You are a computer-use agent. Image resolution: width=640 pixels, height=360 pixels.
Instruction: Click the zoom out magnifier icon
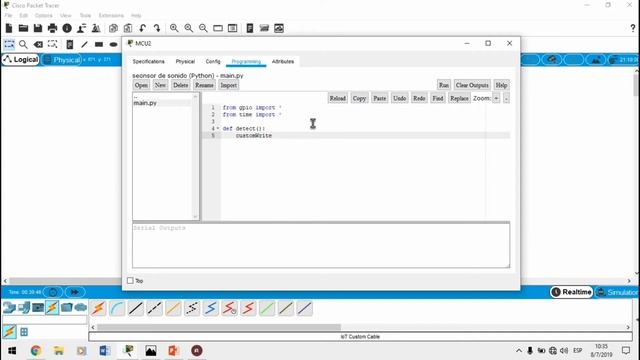[x=203, y=28]
